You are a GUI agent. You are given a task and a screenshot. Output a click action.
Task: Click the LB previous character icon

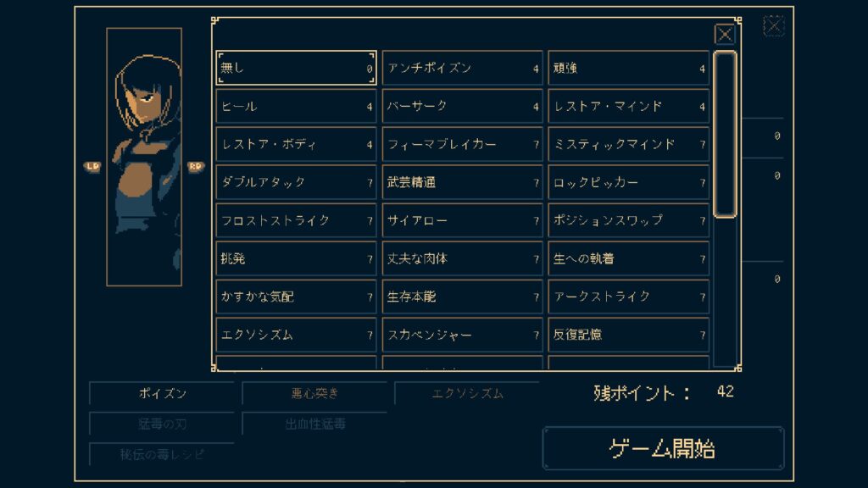(x=92, y=166)
